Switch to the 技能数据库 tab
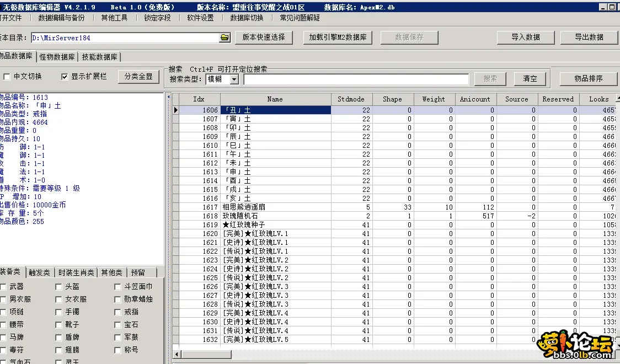Viewport: 620px width, 364px height. tap(100, 57)
